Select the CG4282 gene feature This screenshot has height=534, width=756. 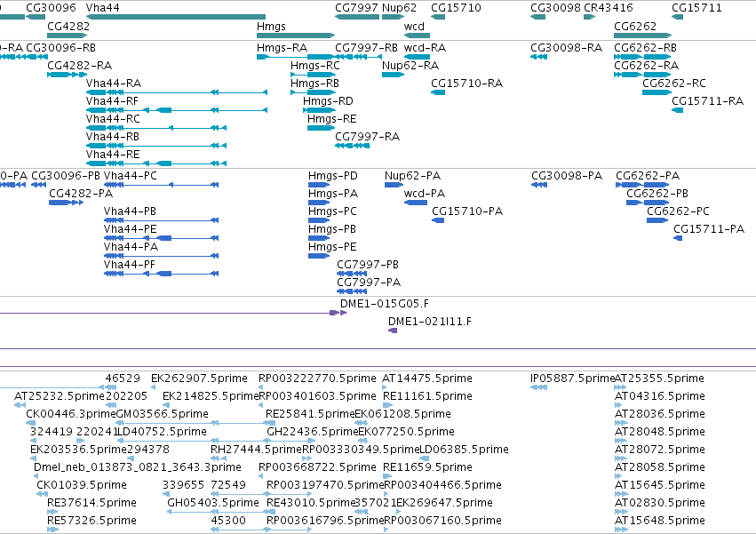tap(67, 36)
